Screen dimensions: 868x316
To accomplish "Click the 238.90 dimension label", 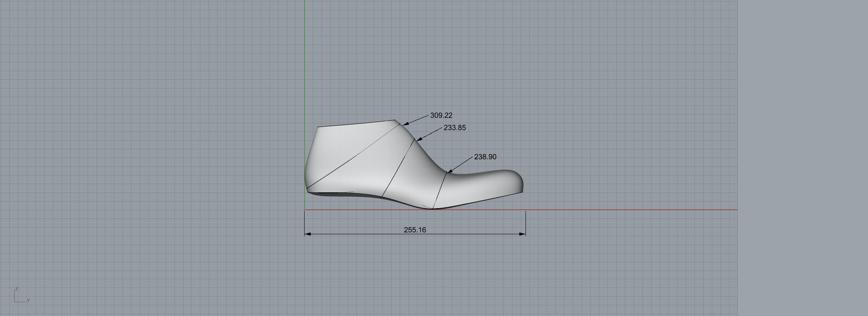I will 485,157.
